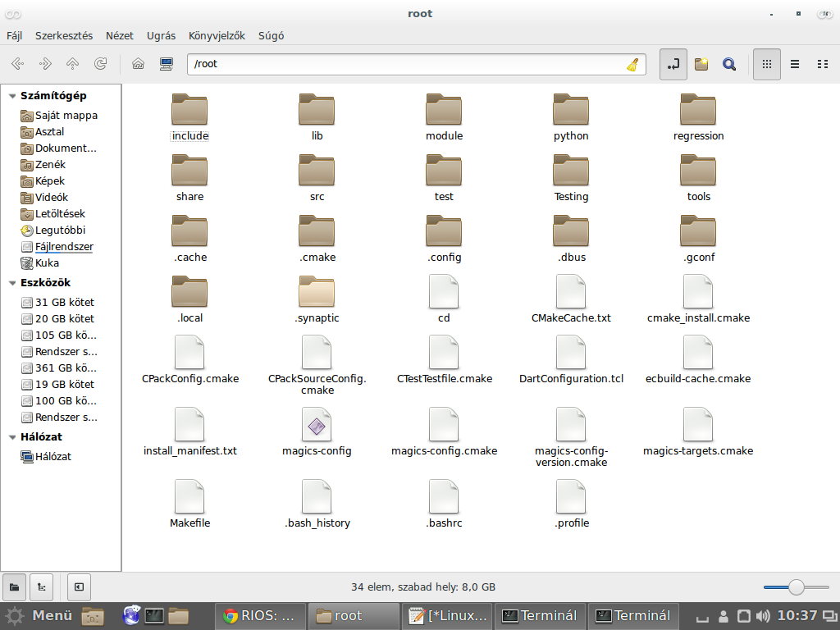The width and height of the screenshot is (840, 630).
Task: Collapse the Számítógép sidebar section
Action: click(x=11, y=96)
